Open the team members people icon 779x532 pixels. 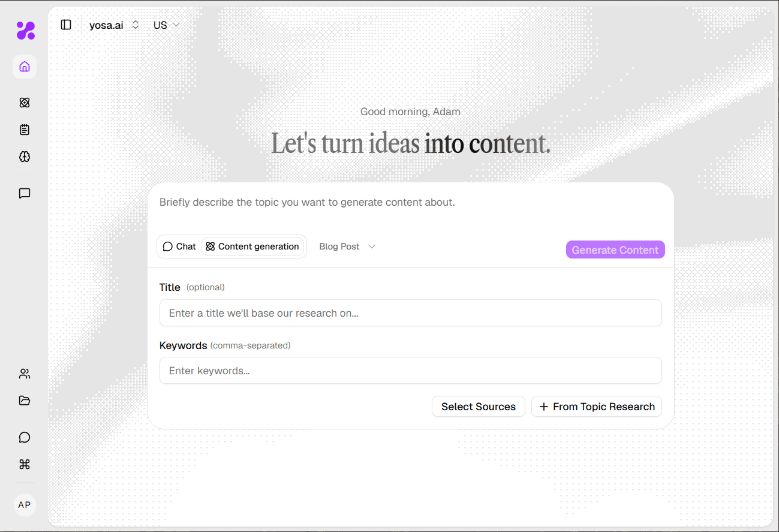point(25,374)
